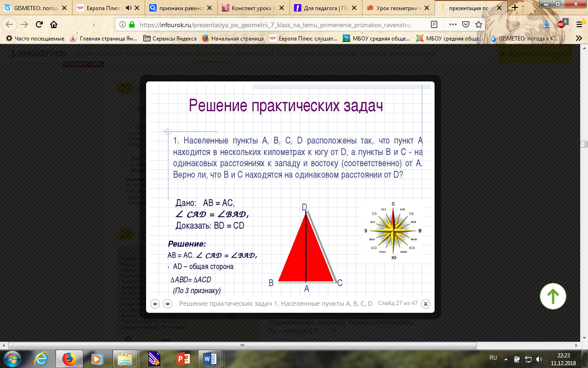Open Европа Плюс слушать bookmark

click(x=303, y=39)
